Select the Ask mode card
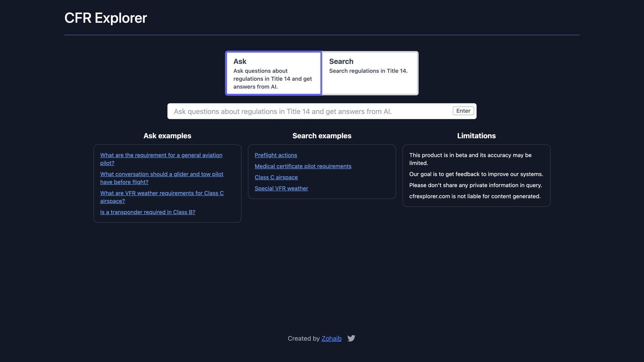The height and width of the screenshot is (362, 644). pyautogui.click(x=273, y=73)
